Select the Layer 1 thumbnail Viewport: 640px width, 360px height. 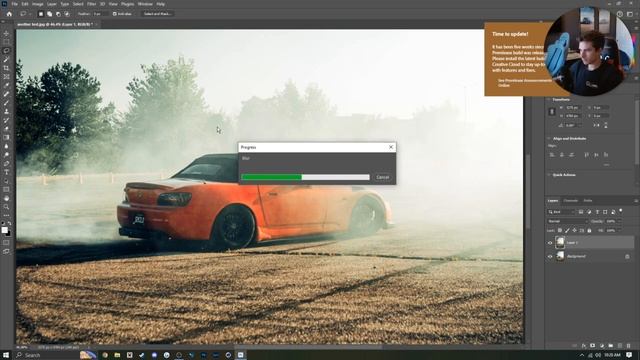click(560, 242)
